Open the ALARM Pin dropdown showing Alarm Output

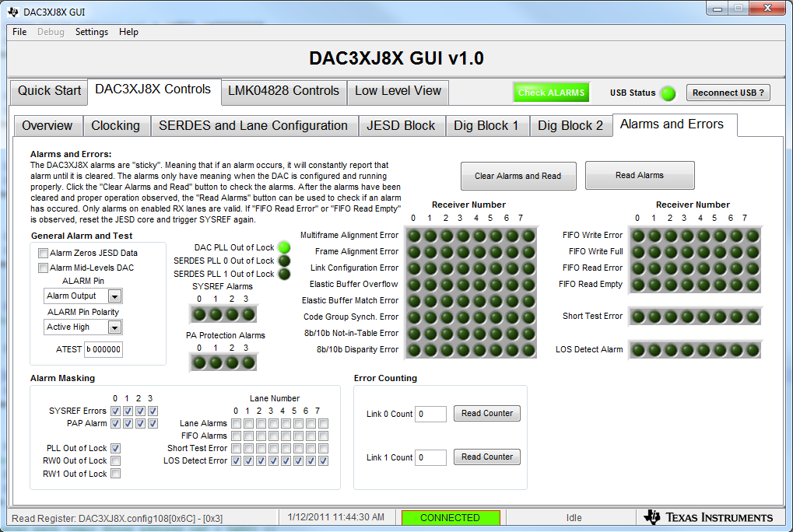click(83, 296)
